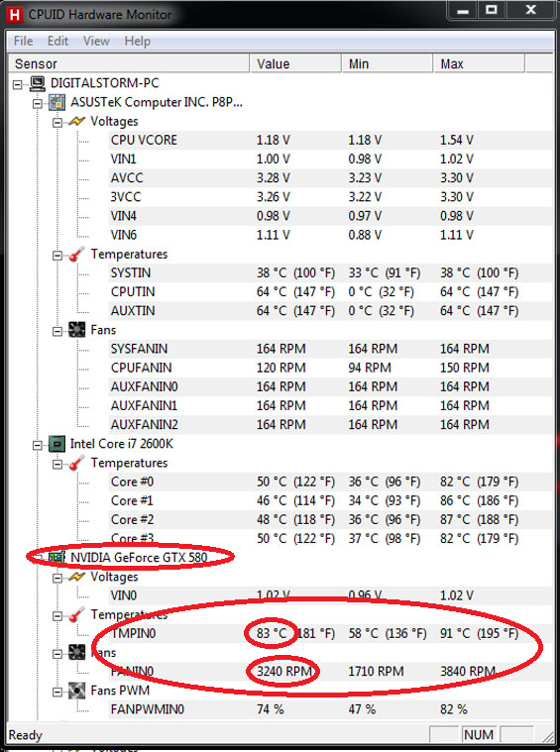Click the CPUID Hardware Monitor title bar logo

[15, 15]
